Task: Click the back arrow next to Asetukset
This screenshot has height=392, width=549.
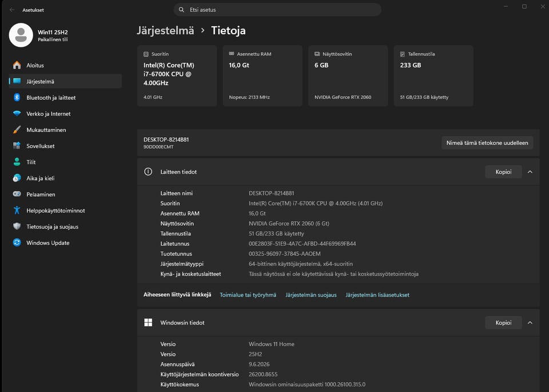Action: pyautogui.click(x=12, y=10)
